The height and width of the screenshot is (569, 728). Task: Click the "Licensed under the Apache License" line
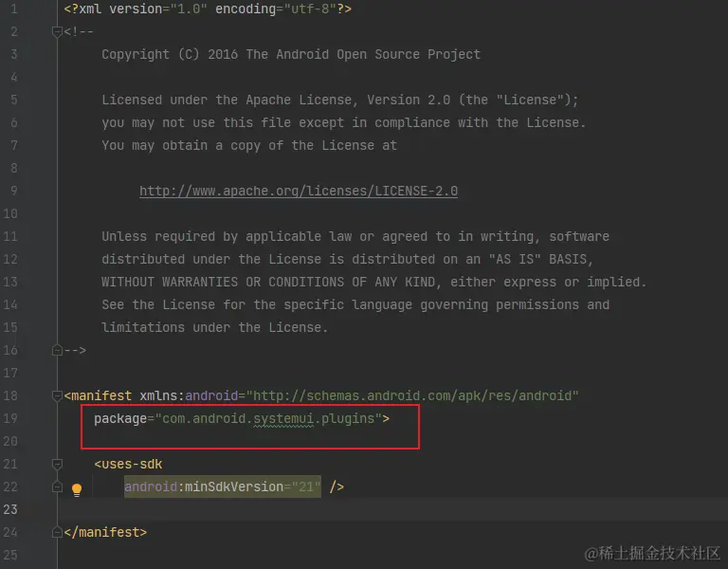coord(340,100)
